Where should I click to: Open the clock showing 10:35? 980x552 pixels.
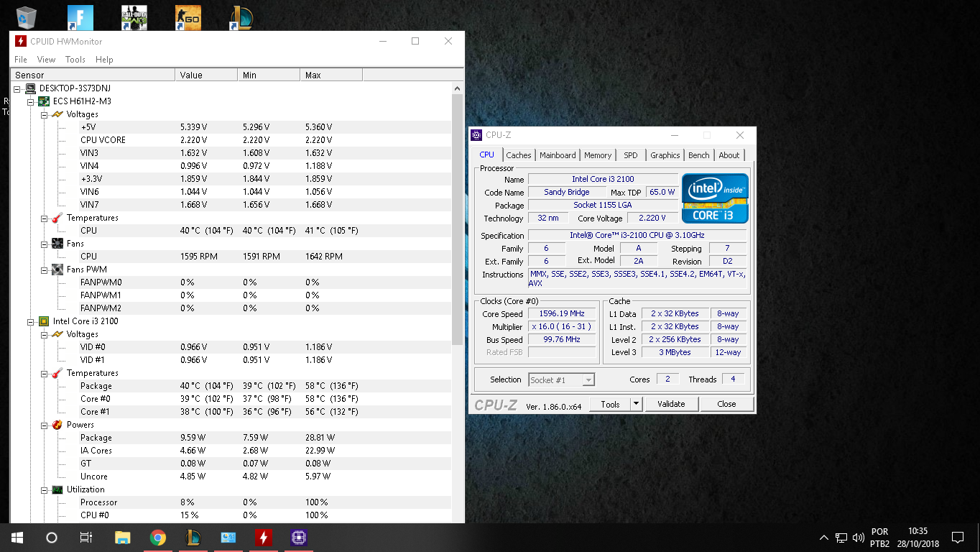click(x=918, y=538)
